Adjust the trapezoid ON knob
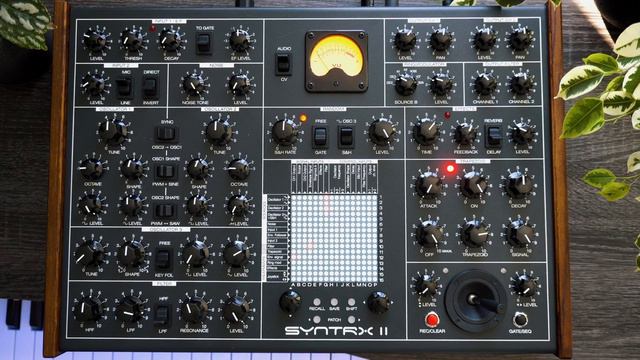 coord(473,185)
